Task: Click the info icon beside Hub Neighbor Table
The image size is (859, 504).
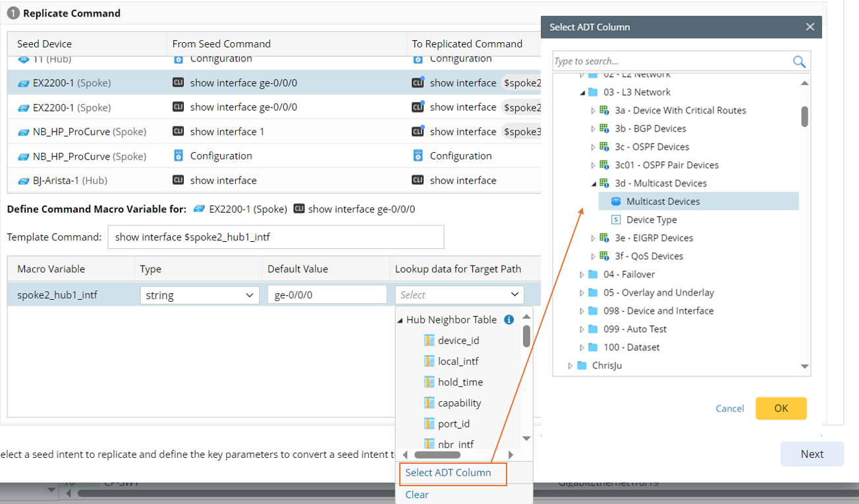Action: [x=509, y=320]
